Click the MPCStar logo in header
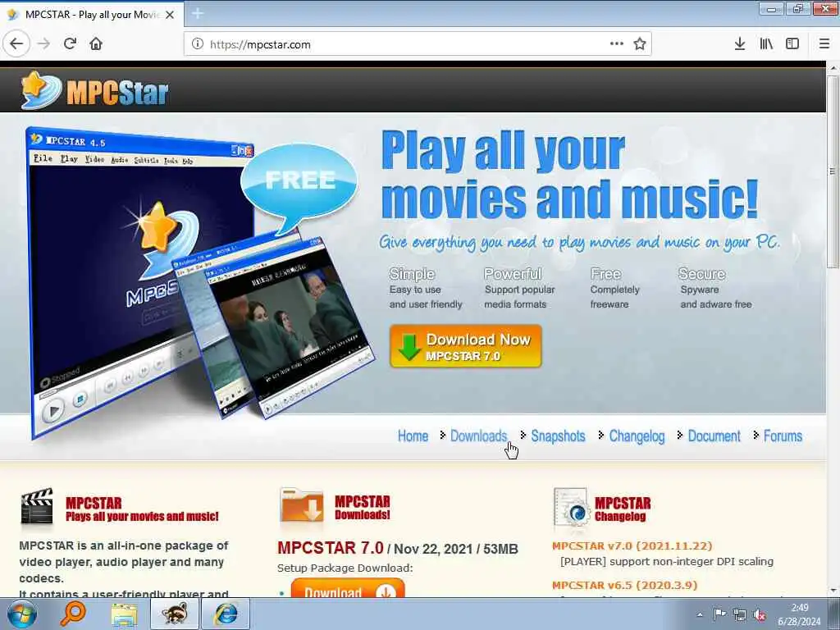 [95, 90]
